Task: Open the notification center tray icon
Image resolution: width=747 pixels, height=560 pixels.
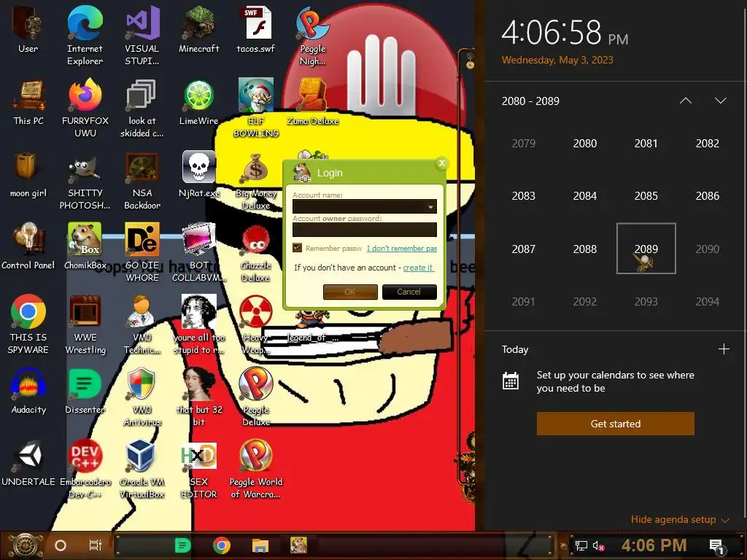Action: coord(718,545)
